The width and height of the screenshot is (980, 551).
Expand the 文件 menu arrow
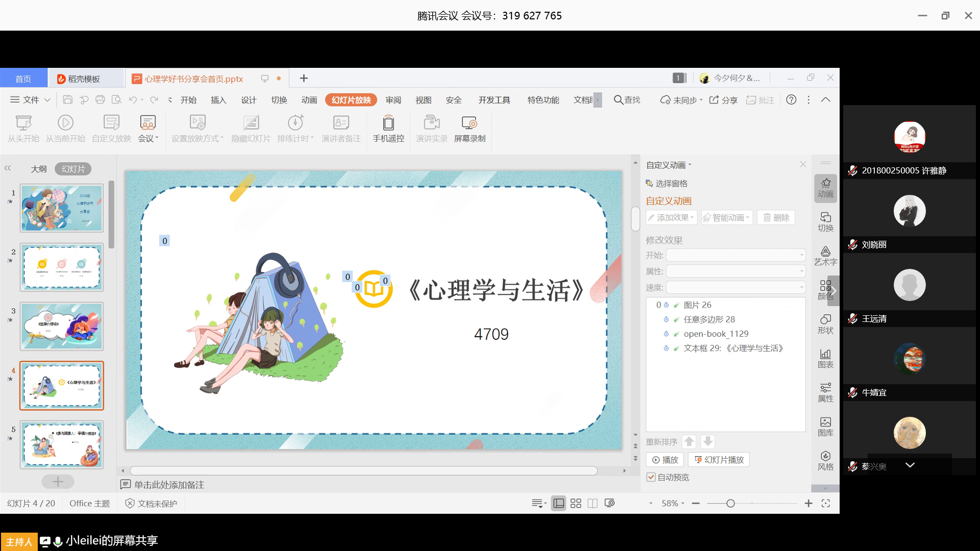pyautogui.click(x=47, y=100)
